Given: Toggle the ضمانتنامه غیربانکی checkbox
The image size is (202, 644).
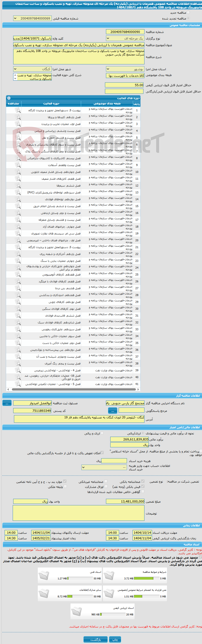Looking at the screenshot, I should tap(106, 481).
